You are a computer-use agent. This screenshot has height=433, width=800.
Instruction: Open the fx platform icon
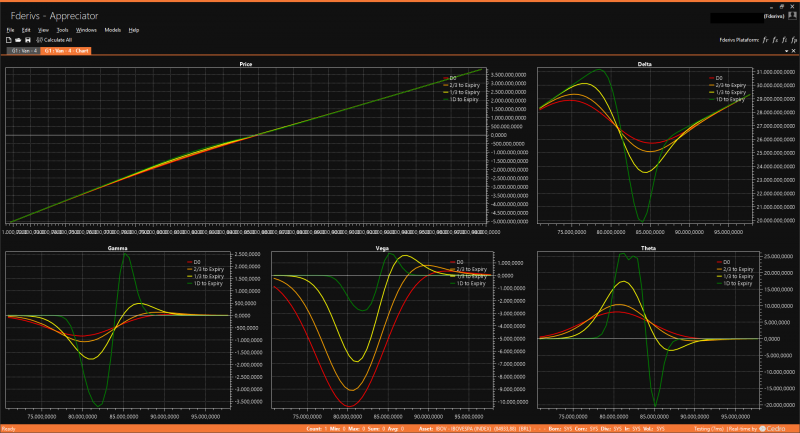[775, 39]
